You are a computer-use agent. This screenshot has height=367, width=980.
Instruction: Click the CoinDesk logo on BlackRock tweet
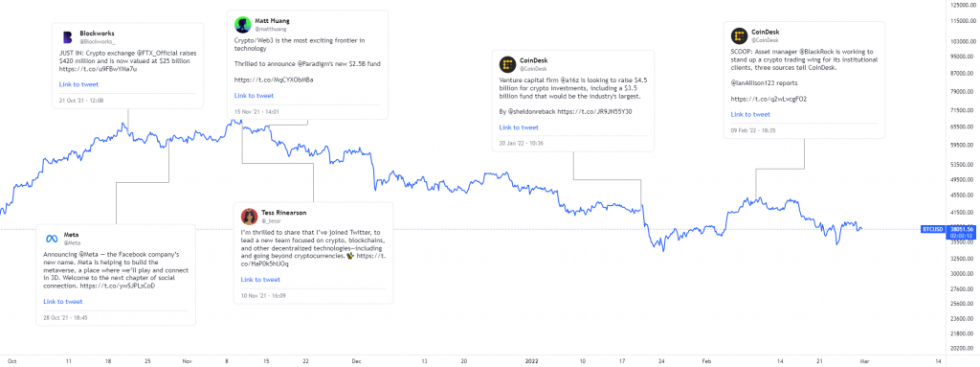coord(740,35)
